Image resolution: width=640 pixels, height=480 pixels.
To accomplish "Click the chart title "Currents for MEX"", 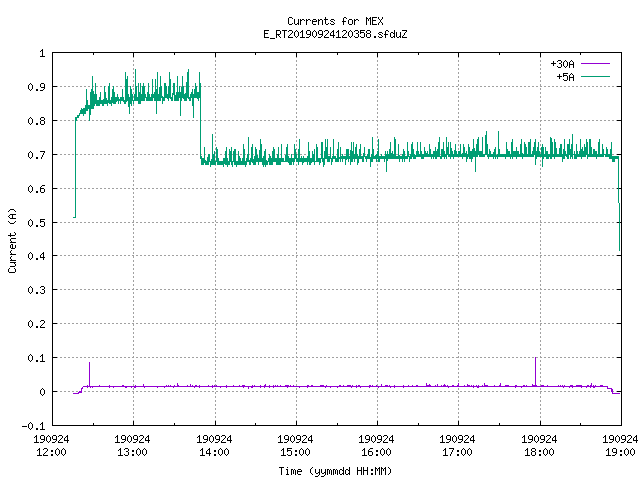I will [335, 21].
